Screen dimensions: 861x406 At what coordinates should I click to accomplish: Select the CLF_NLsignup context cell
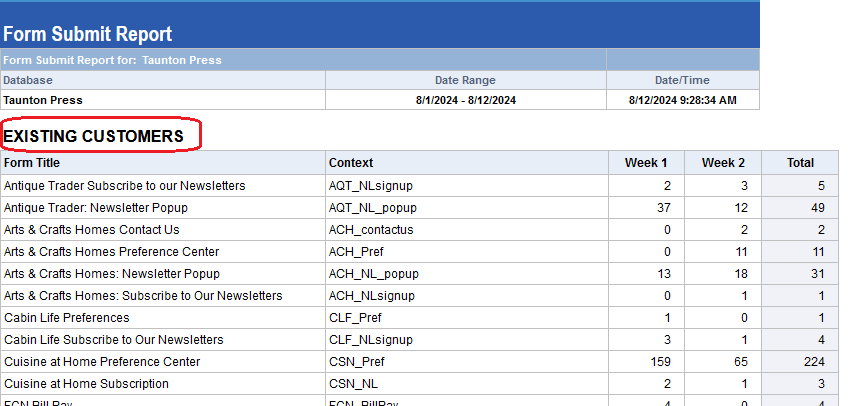[x=371, y=340]
